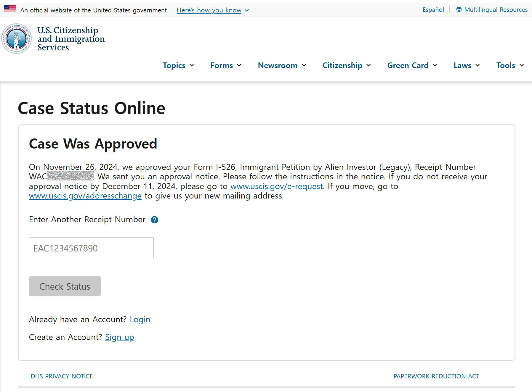Click the Login link

coord(140,320)
